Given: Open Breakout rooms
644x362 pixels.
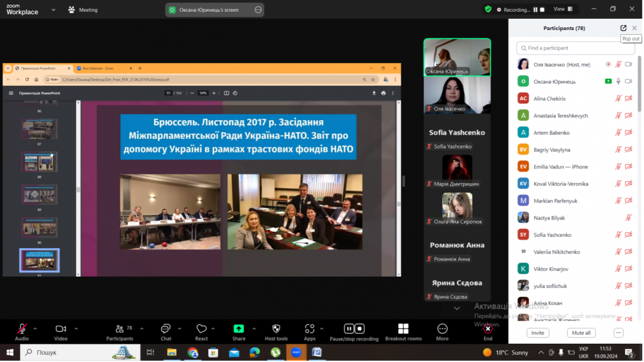Looking at the screenshot, I should (x=403, y=329).
